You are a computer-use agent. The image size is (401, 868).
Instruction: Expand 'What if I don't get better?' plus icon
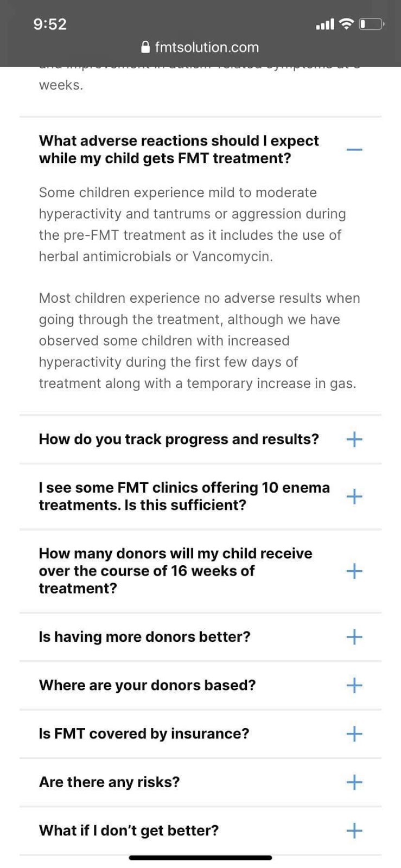354,831
